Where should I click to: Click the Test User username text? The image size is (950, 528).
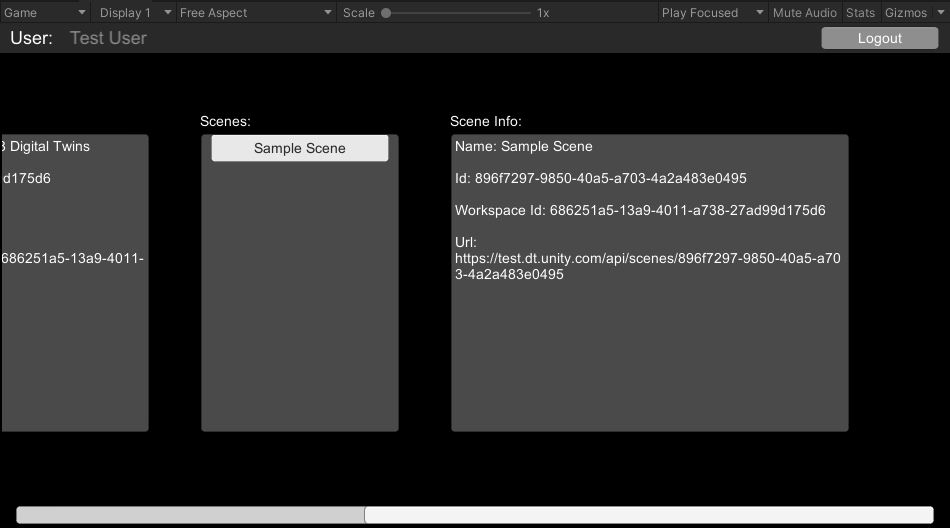[x=108, y=38]
